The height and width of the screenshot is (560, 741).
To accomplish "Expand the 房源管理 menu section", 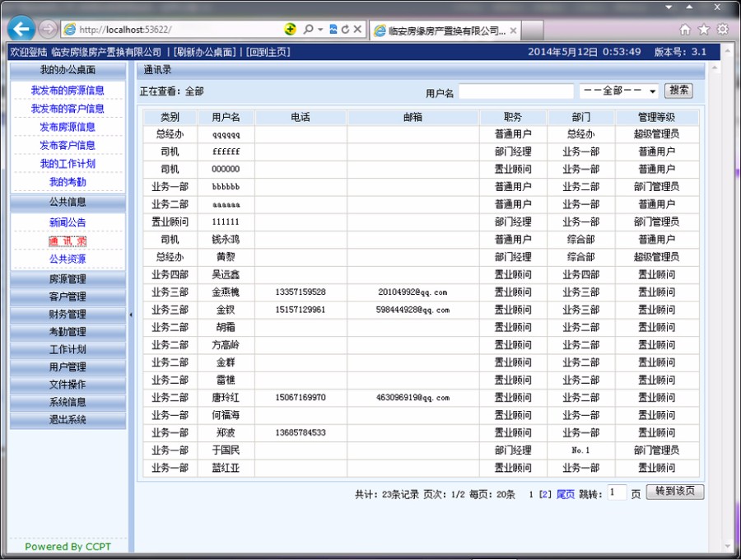I will coord(68,279).
